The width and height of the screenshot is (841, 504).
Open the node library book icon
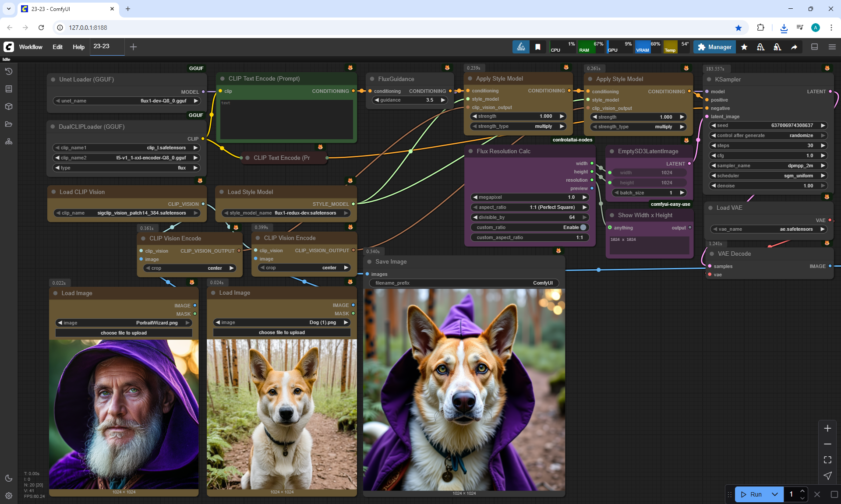pos(9,89)
